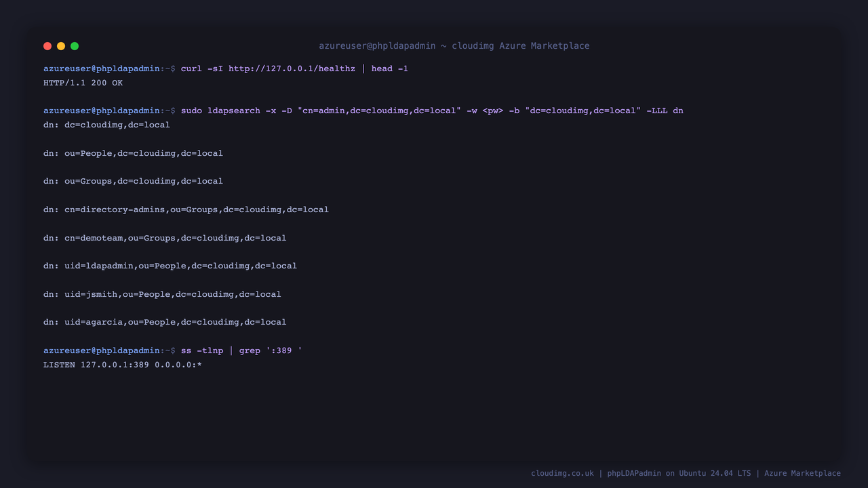Click the 'uid=jsmith' dn line

coord(162,294)
